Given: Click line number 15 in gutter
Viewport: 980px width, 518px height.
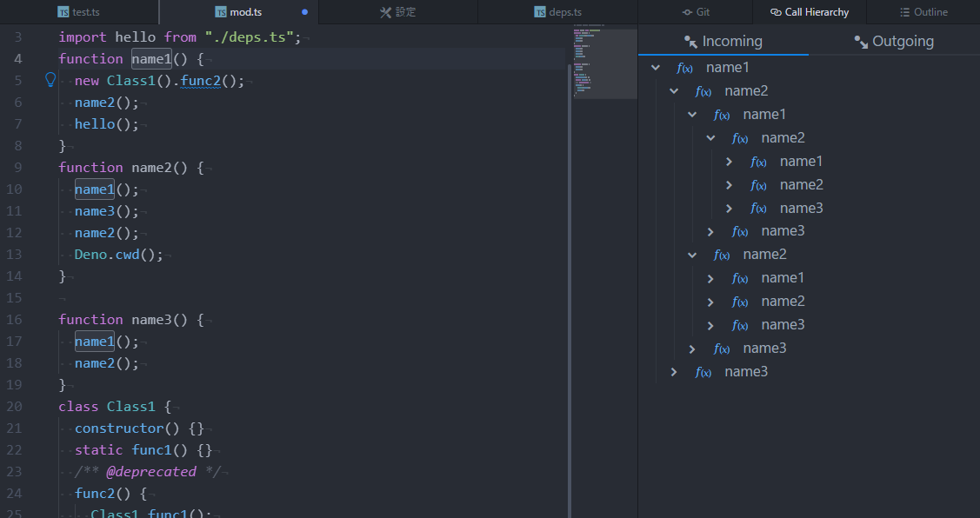Looking at the screenshot, I should coord(14,298).
